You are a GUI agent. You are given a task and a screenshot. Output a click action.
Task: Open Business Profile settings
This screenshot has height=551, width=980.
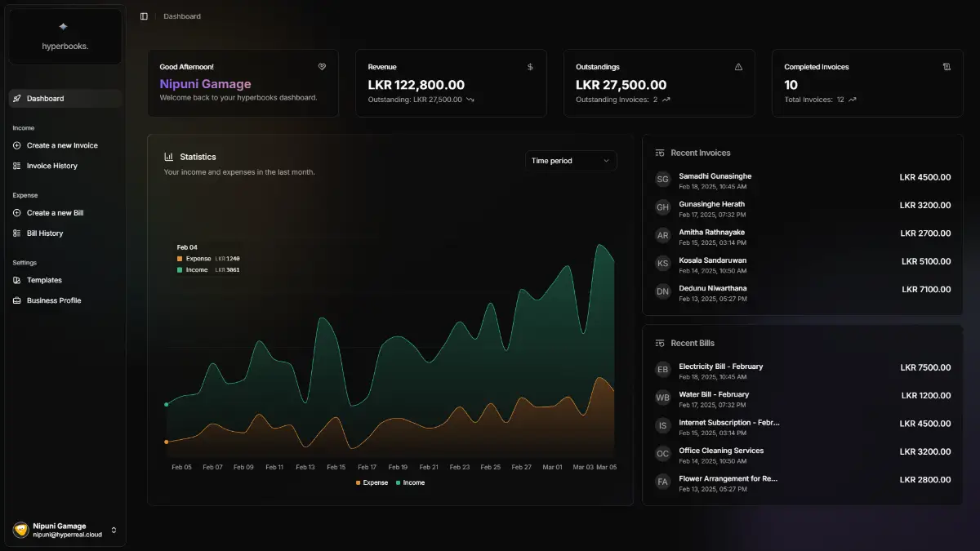[53, 300]
